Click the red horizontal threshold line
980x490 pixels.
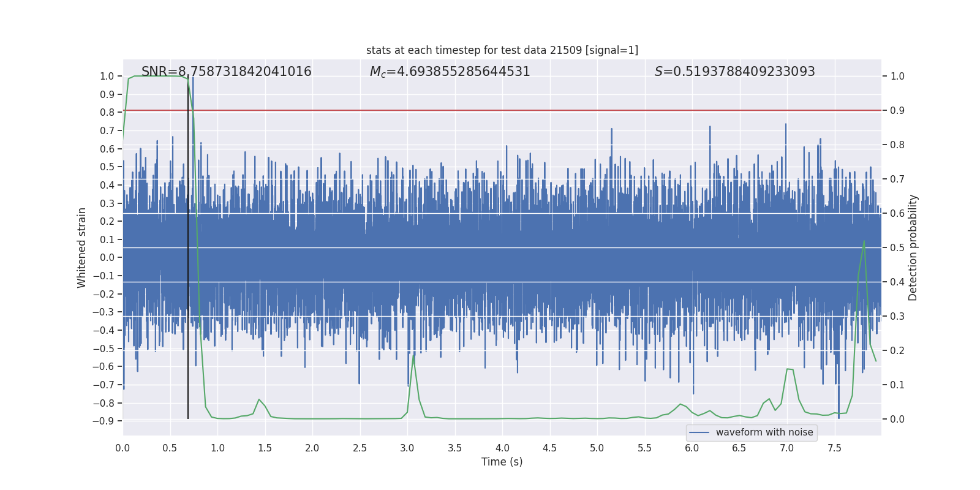551,110
